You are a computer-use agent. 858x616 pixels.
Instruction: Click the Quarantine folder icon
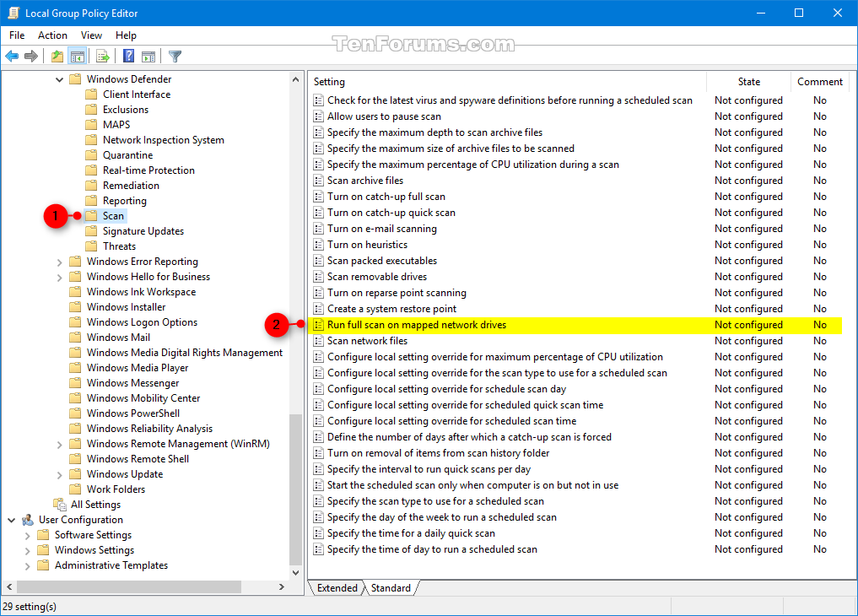91,154
